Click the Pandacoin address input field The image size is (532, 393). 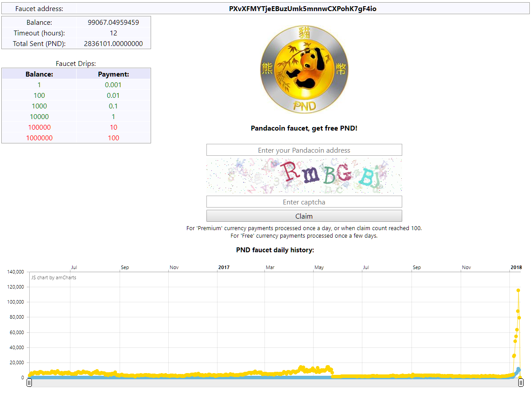pyautogui.click(x=304, y=150)
